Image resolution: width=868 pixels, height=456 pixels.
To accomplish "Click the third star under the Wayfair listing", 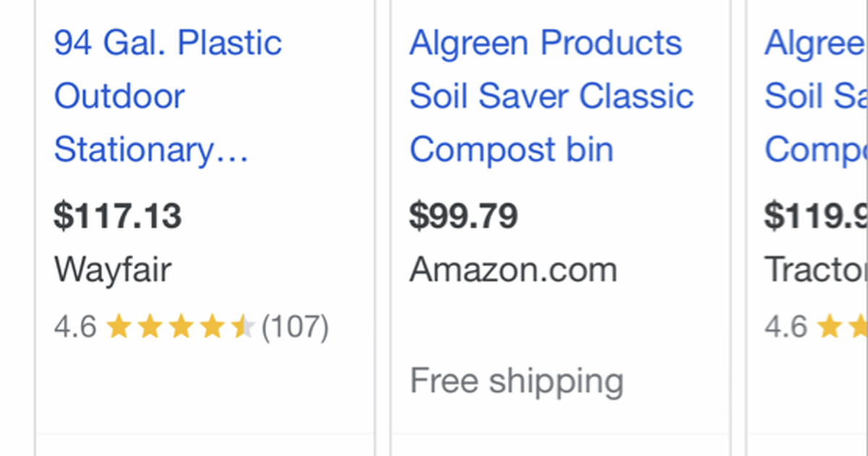I will [x=181, y=326].
